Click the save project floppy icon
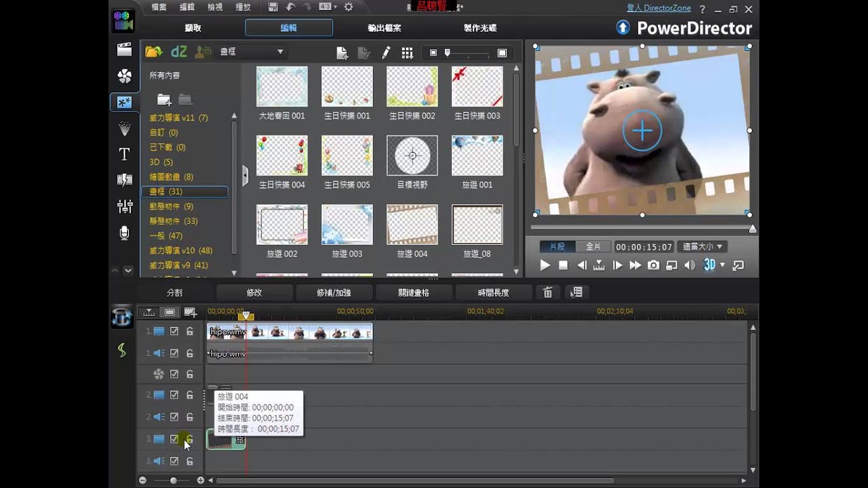Image resolution: width=868 pixels, height=488 pixels. [273, 7]
